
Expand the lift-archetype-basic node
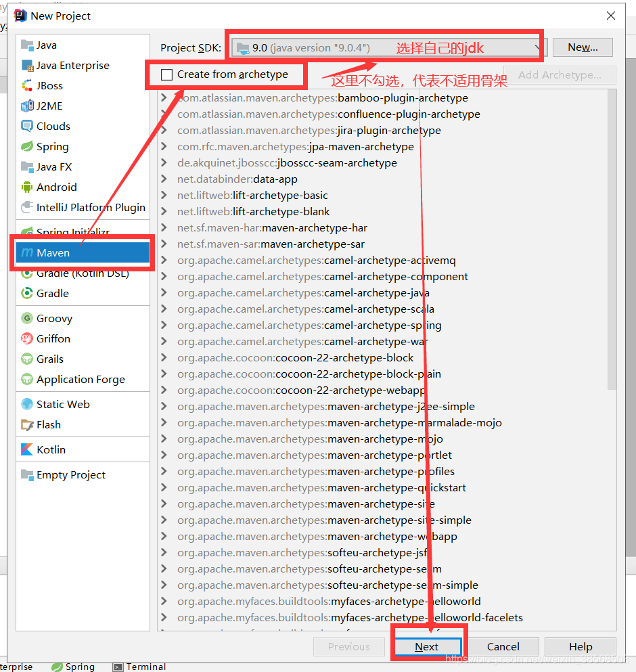(164, 196)
